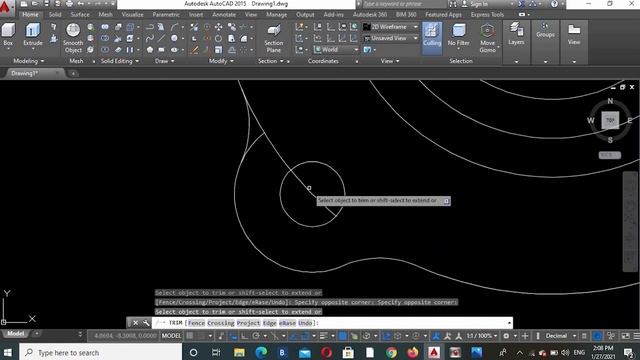Toggle clean screen in status bar

pos(625,336)
